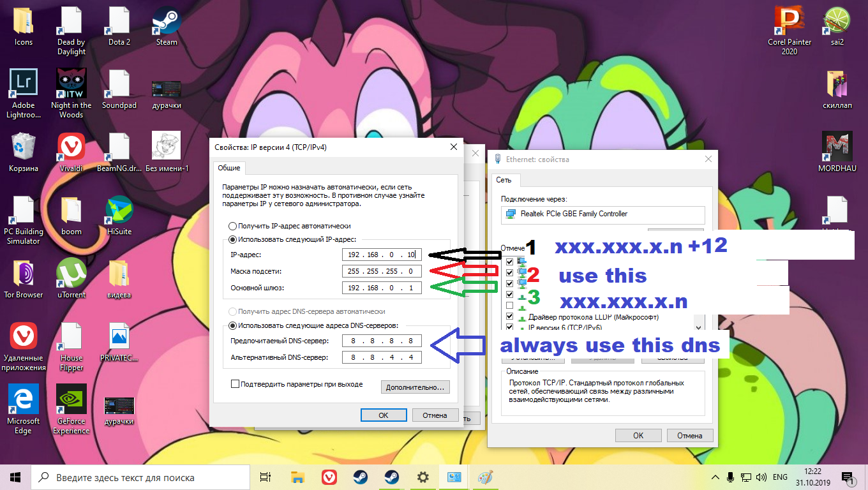Click OK in the Ethernet properties window

[638, 436]
